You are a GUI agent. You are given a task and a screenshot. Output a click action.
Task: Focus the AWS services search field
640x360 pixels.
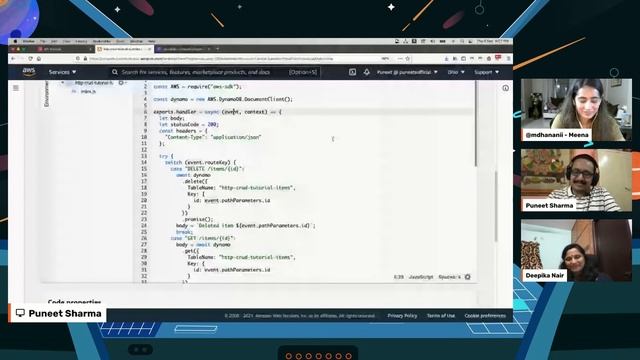pos(214,72)
